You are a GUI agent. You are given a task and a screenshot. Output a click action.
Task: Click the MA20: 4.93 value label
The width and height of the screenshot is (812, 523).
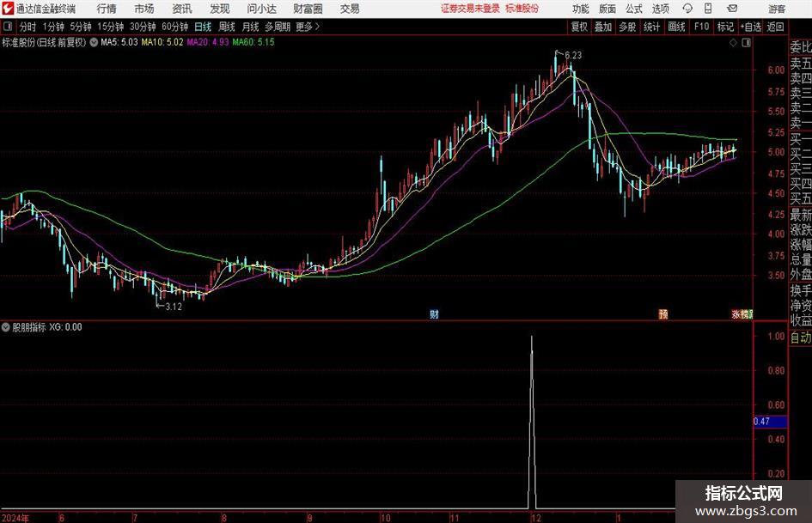(x=208, y=42)
